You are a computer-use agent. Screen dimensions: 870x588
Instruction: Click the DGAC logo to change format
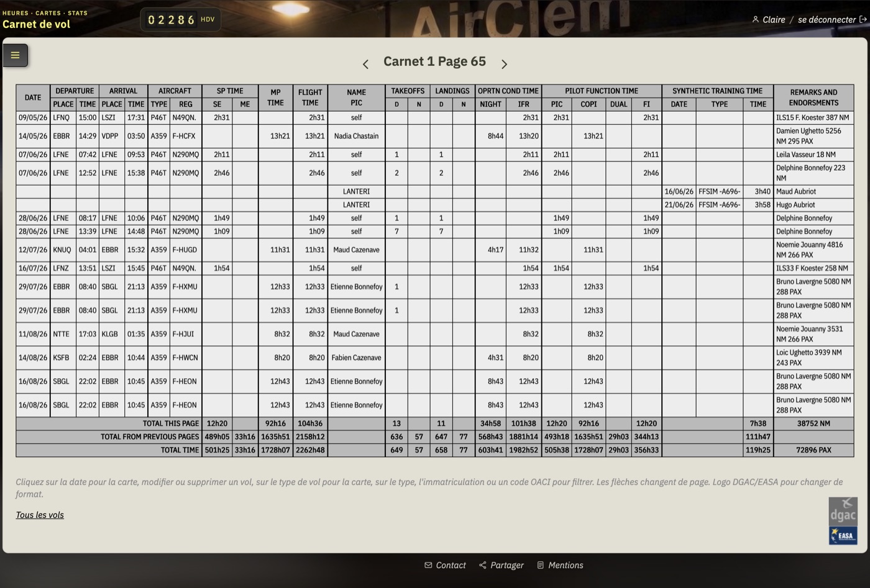tap(843, 512)
